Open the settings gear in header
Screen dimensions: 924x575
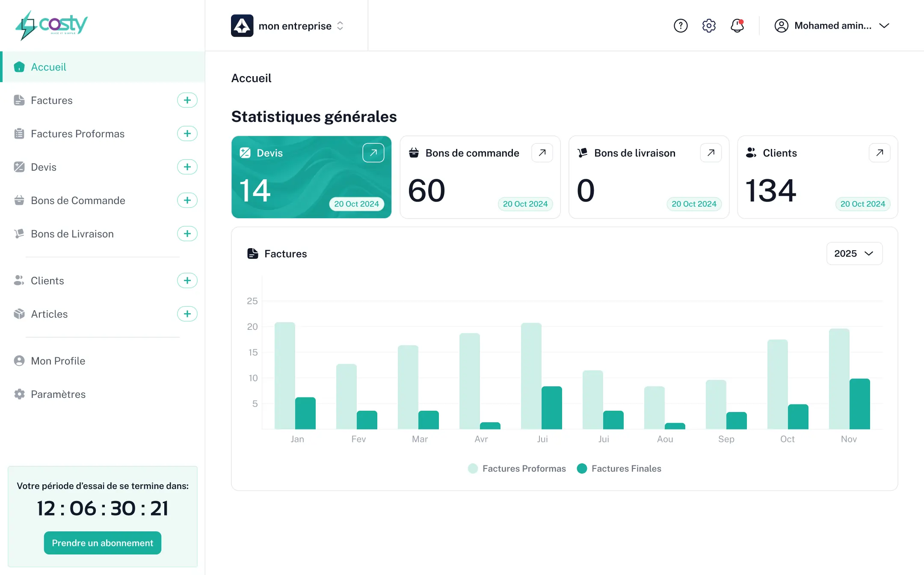tap(709, 26)
